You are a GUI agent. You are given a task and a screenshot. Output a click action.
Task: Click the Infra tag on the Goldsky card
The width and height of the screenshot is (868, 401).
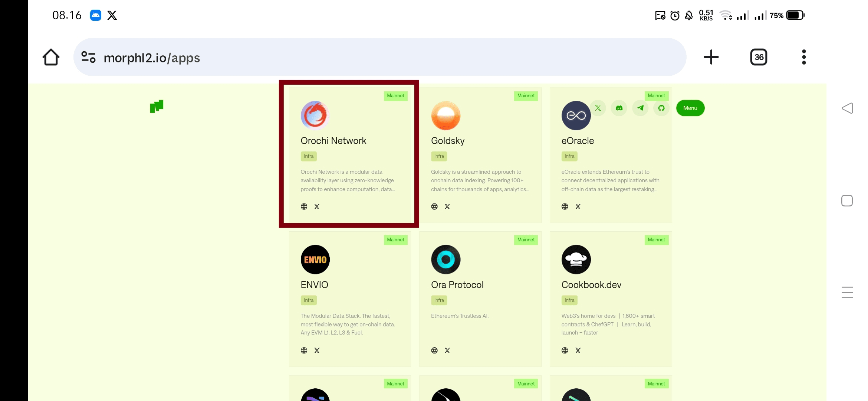tap(439, 156)
